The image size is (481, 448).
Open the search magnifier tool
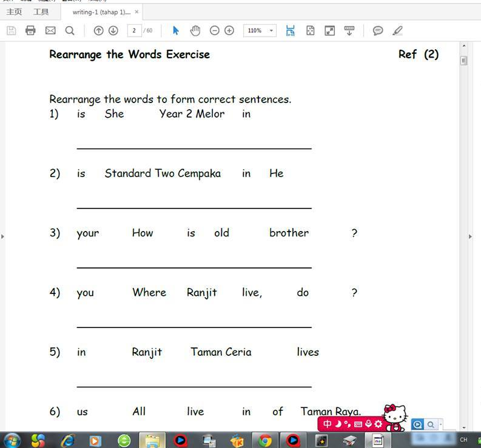tap(70, 30)
